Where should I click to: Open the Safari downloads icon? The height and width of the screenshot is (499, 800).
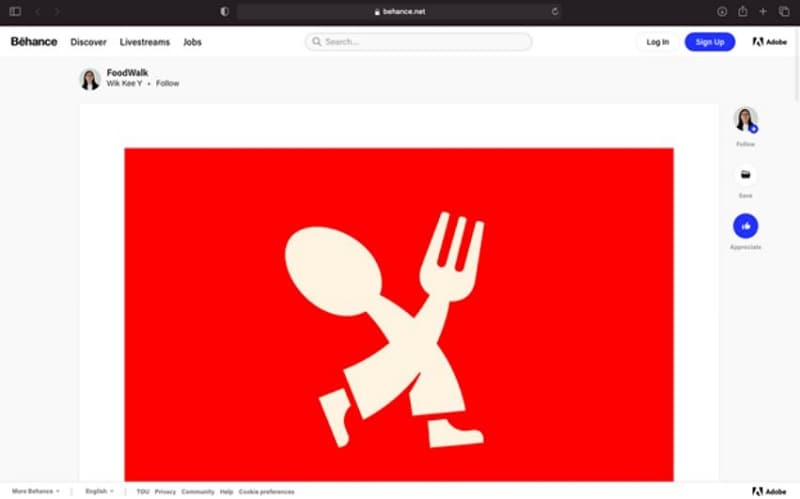(x=722, y=11)
